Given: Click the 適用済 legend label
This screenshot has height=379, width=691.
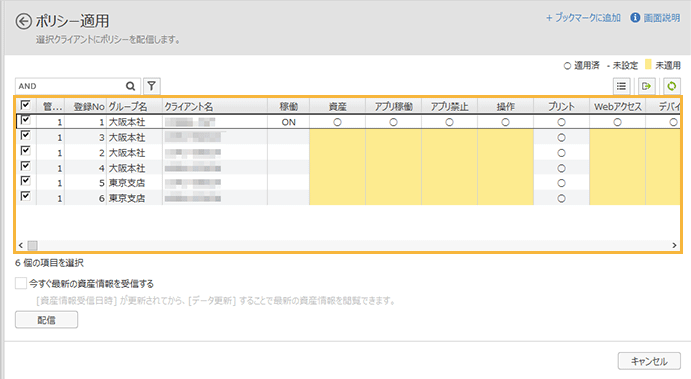Looking at the screenshot, I should coord(587,65).
